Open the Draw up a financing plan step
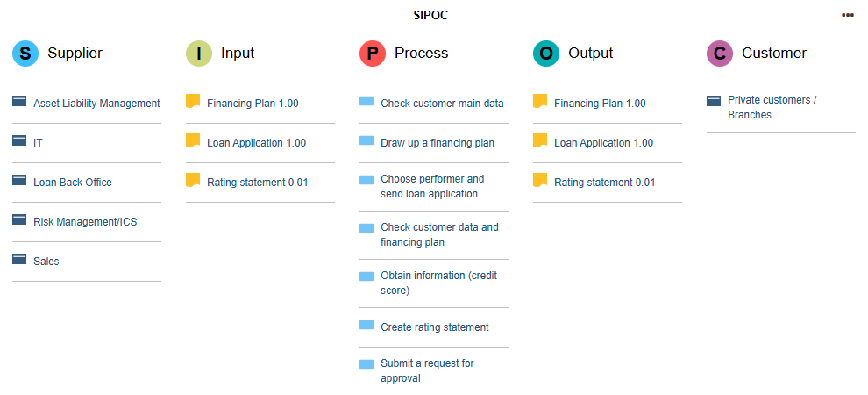The height and width of the screenshot is (395, 868). pos(438,143)
